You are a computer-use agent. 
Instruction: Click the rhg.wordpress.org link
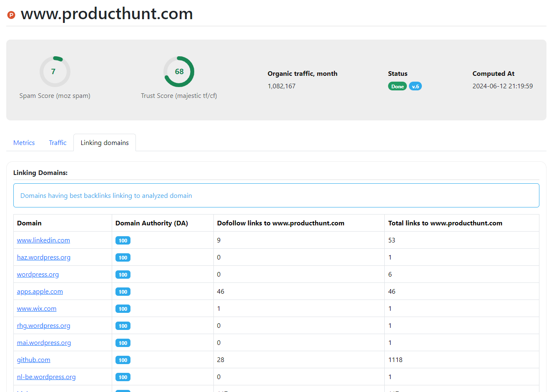[44, 326]
